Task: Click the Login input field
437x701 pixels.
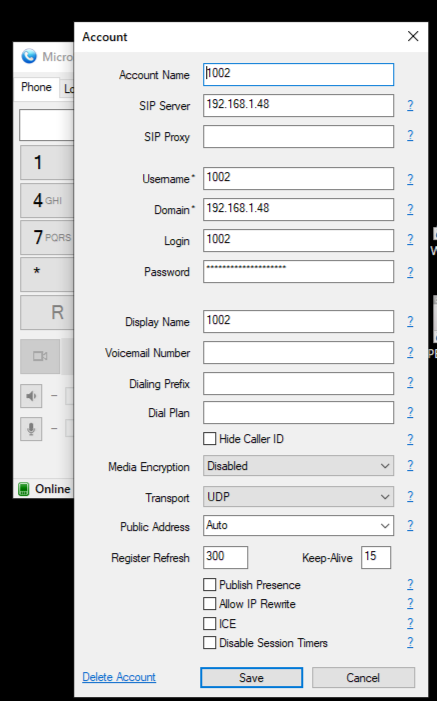Action: [298, 241]
